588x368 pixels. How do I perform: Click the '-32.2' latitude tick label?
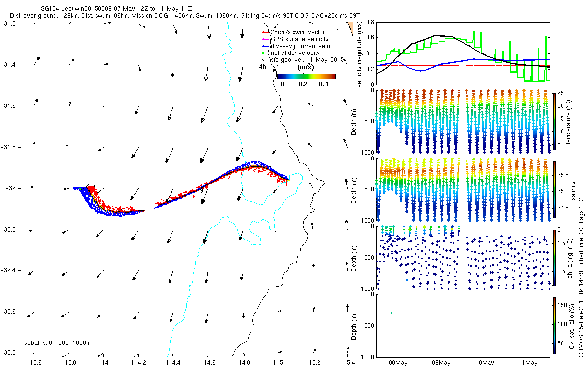[x=8, y=230]
